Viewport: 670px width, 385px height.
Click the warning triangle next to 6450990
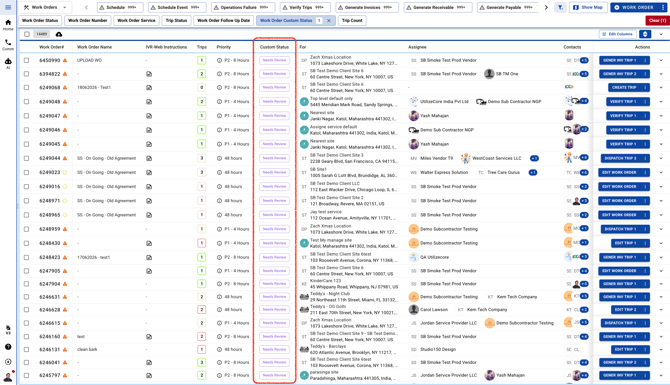click(x=65, y=60)
